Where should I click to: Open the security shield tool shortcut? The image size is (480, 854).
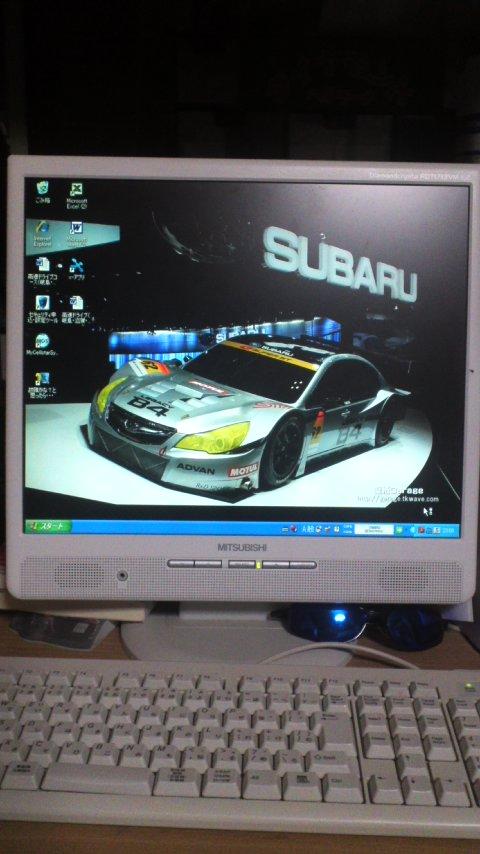point(42,309)
